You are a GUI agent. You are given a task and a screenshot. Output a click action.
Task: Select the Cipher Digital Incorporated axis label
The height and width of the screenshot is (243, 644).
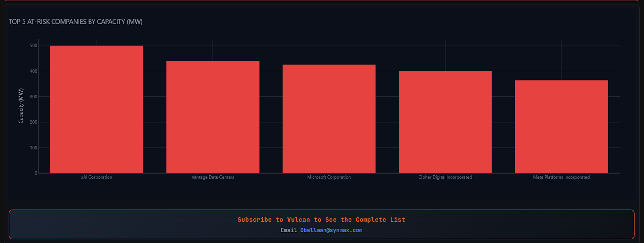pos(445,177)
